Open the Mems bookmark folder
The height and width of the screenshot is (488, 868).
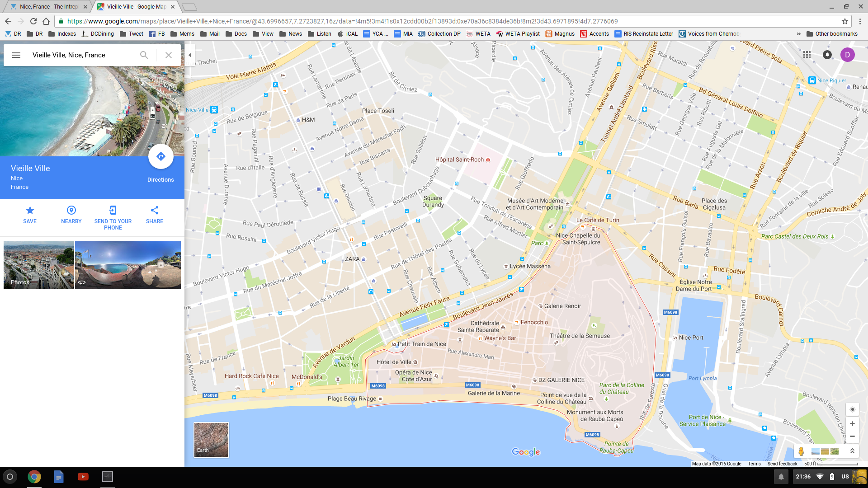(182, 34)
